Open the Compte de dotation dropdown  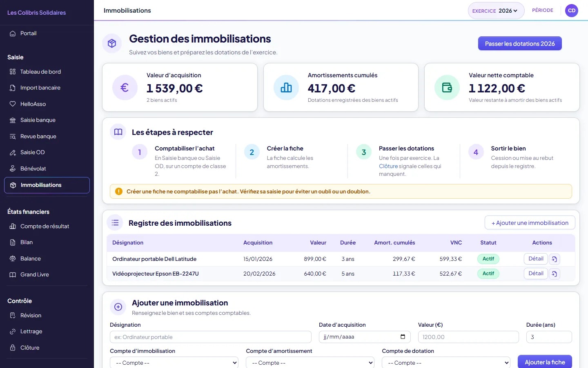click(446, 363)
